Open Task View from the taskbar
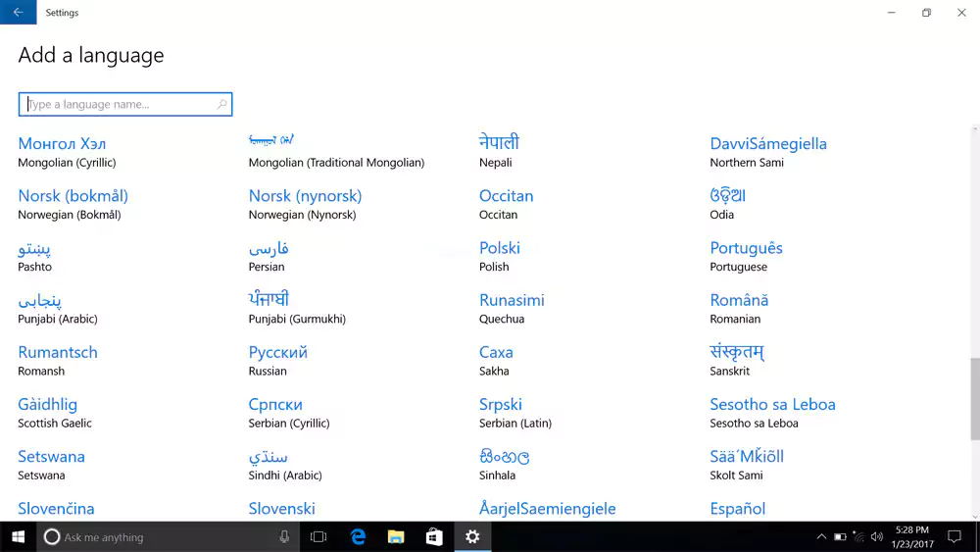Screen dimensions: 980x552 click(318, 536)
